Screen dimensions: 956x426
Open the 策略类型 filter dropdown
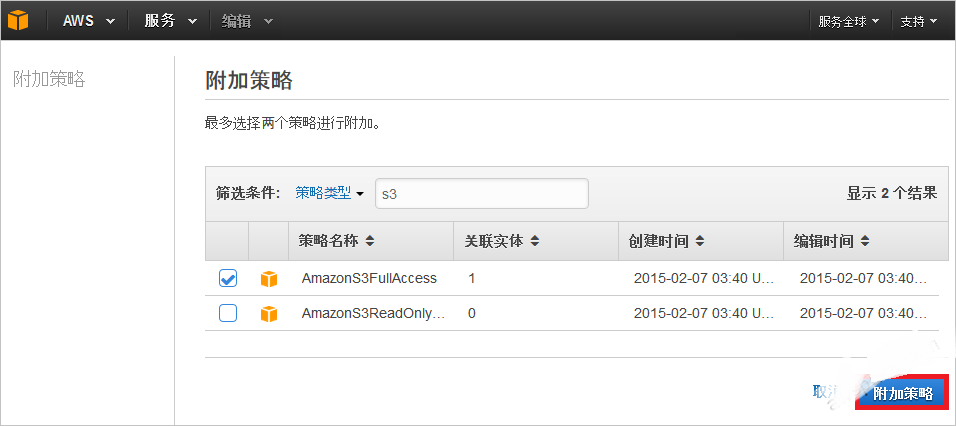(329, 193)
